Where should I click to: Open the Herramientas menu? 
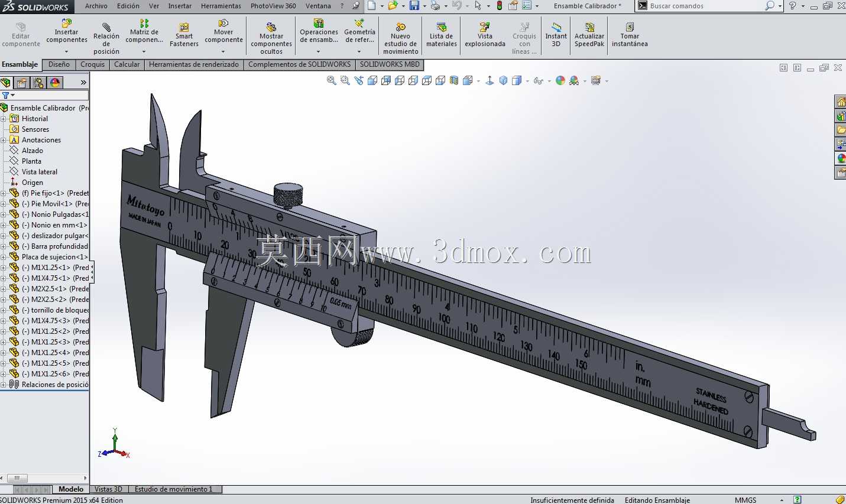coord(221,6)
